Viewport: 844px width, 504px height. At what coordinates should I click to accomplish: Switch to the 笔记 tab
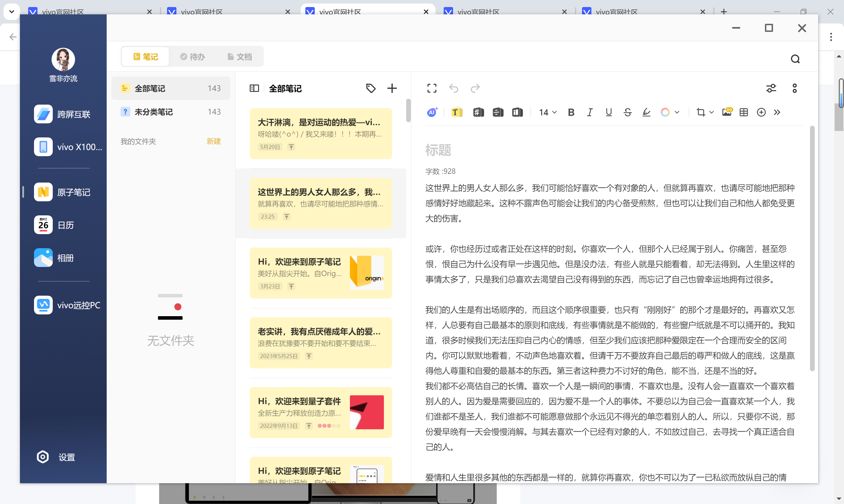coord(145,57)
